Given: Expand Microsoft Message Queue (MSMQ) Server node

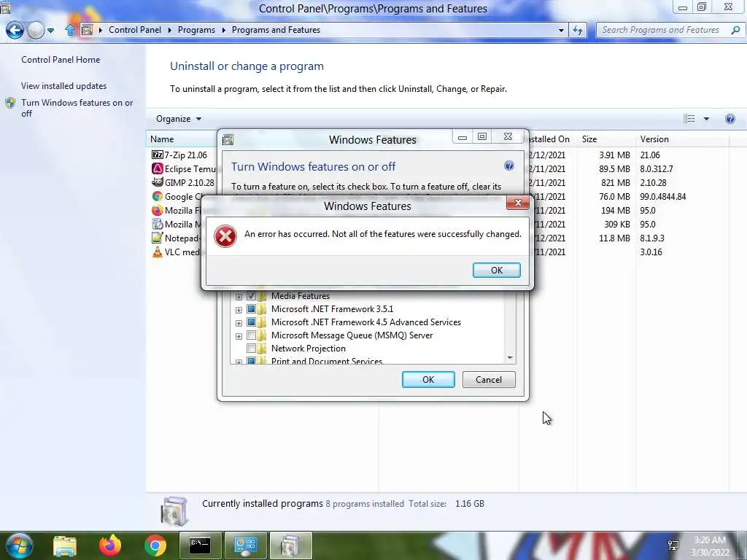Looking at the screenshot, I should [x=239, y=336].
